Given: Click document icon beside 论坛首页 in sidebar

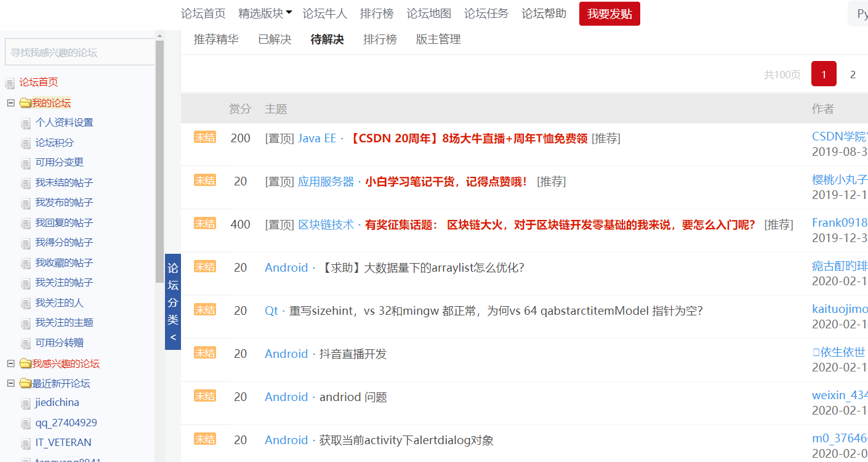Looking at the screenshot, I should (10, 83).
